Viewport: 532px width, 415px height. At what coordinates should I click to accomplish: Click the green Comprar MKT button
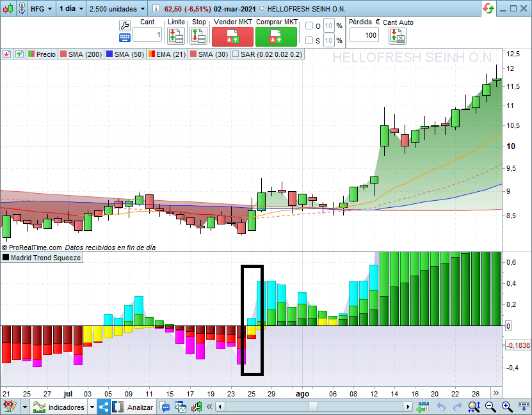(x=276, y=36)
